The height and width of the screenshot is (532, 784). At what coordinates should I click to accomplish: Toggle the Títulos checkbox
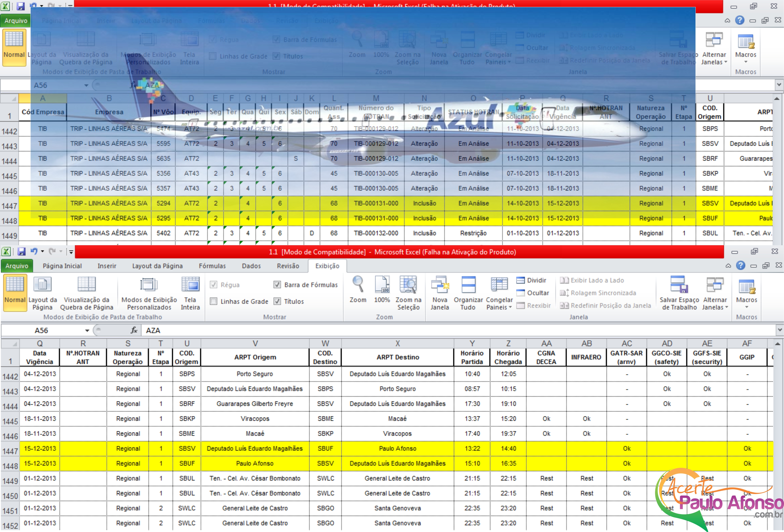pos(277,301)
